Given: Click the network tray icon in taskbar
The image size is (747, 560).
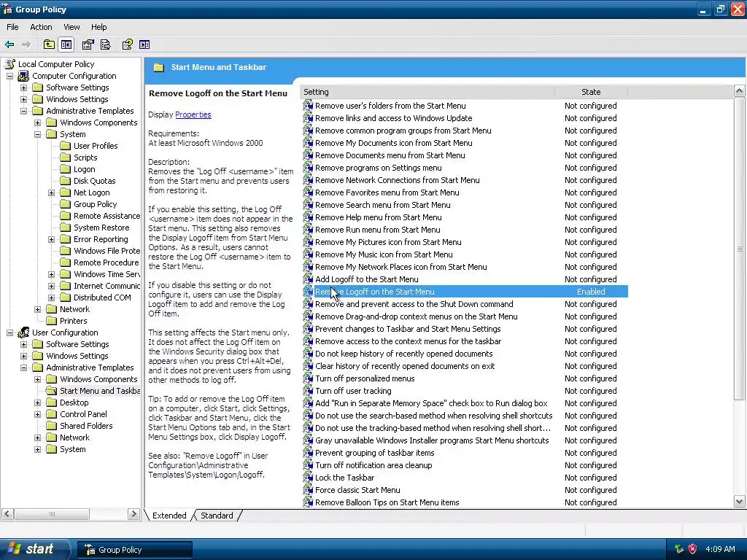Looking at the screenshot, I should coord(679,549).
